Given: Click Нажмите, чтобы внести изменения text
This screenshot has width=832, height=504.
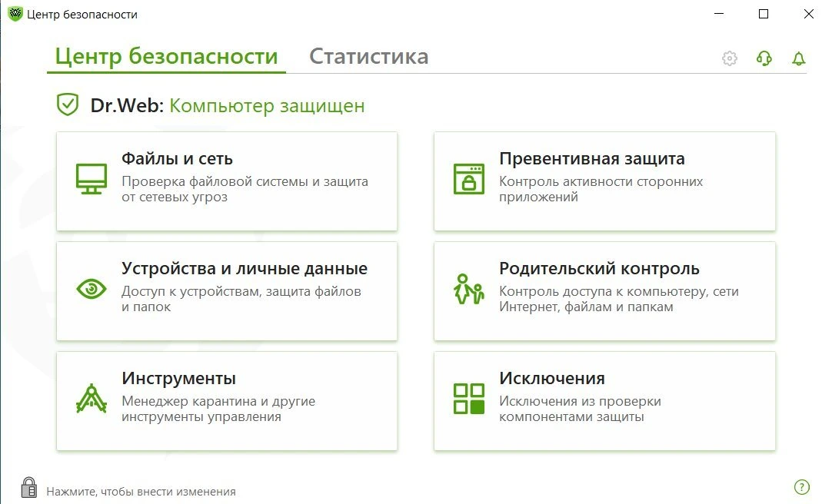Looking at the screenshot, I should (x=141, y=492).
